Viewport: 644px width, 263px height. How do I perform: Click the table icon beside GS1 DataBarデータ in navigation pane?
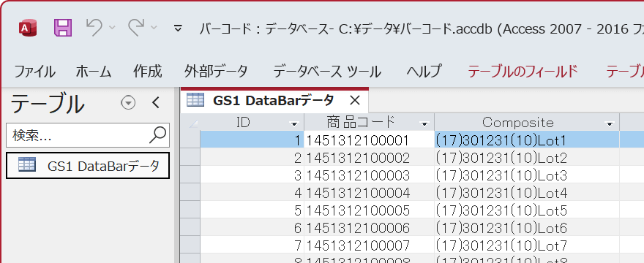click(x=27, y=164)
